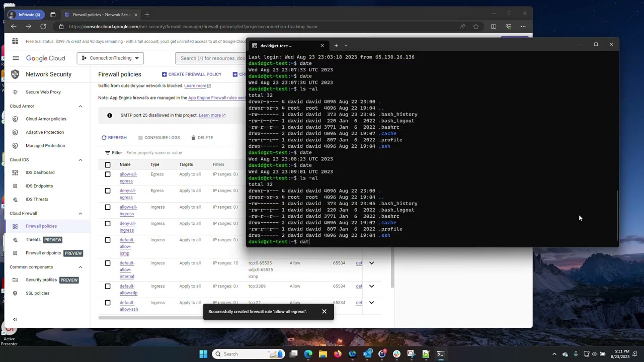Click the IDS Threats sidebar icon
The height and width of the screenshot is (362, 644).
pyautogui.click(x=15, y=200)
